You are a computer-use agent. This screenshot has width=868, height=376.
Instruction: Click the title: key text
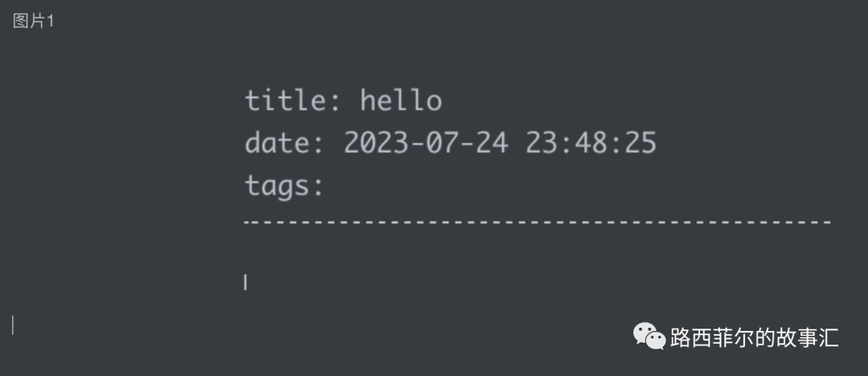click(x=293, y=100)
